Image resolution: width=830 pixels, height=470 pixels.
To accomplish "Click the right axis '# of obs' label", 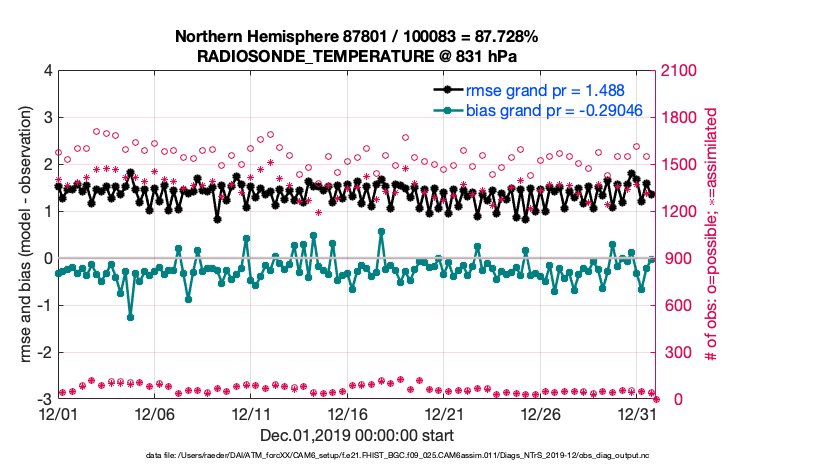I will click(714, 234).
